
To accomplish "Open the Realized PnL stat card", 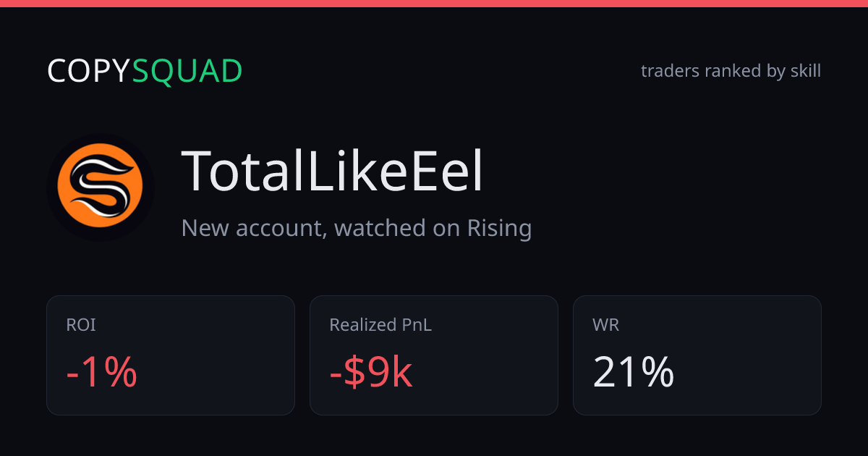I will [434, 355].
